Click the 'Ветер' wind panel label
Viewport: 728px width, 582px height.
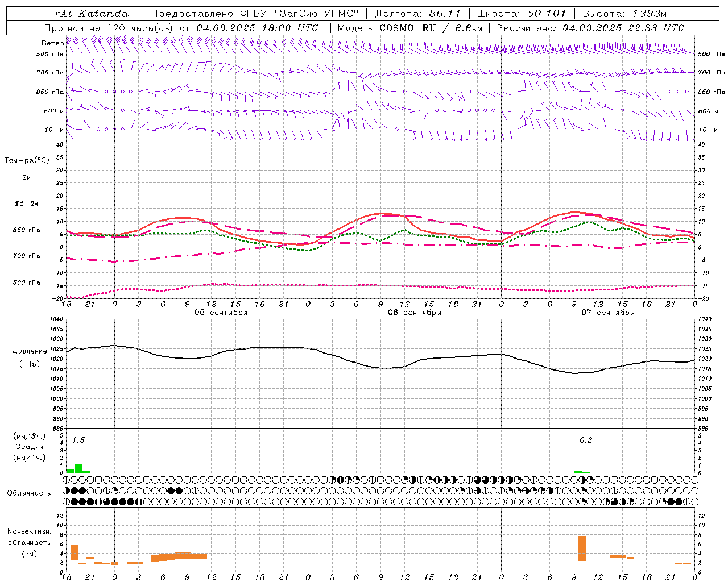52,43
